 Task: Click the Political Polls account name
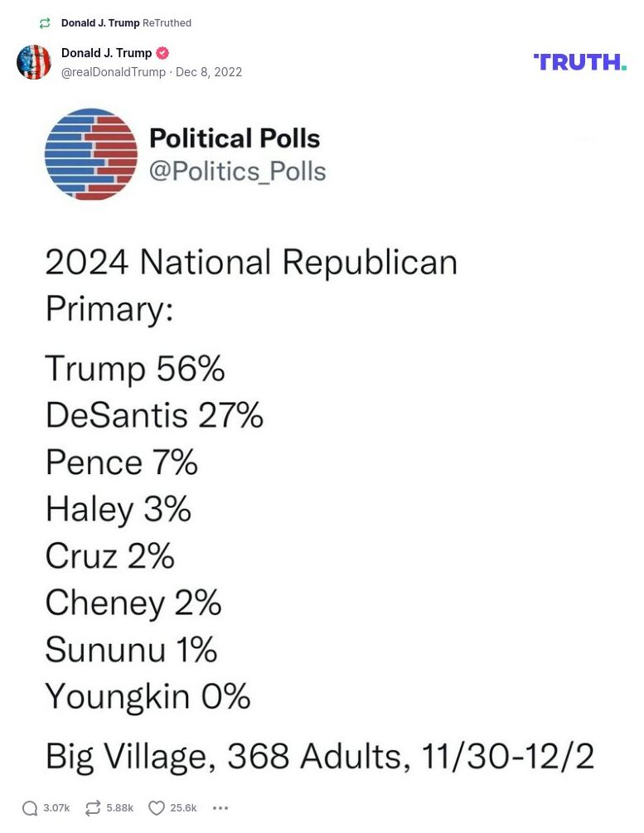coord(235,138)
